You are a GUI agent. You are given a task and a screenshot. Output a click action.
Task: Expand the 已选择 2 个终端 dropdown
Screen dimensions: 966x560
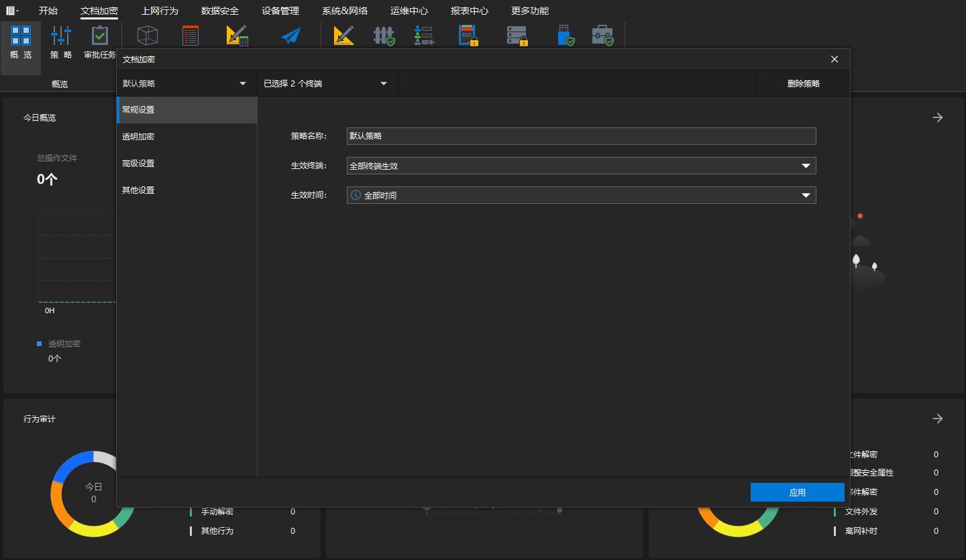(327, 84)
